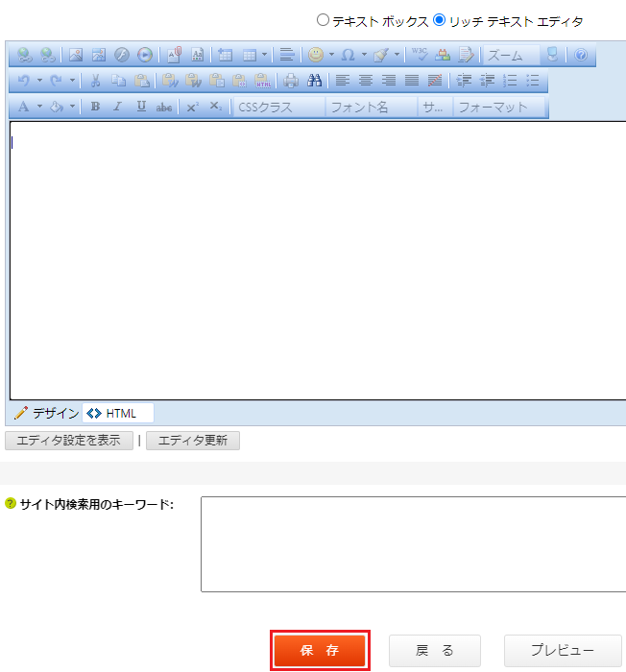Open the Image Manager icon
Viewport: 626px width, 672px height.
pos(76,55)
